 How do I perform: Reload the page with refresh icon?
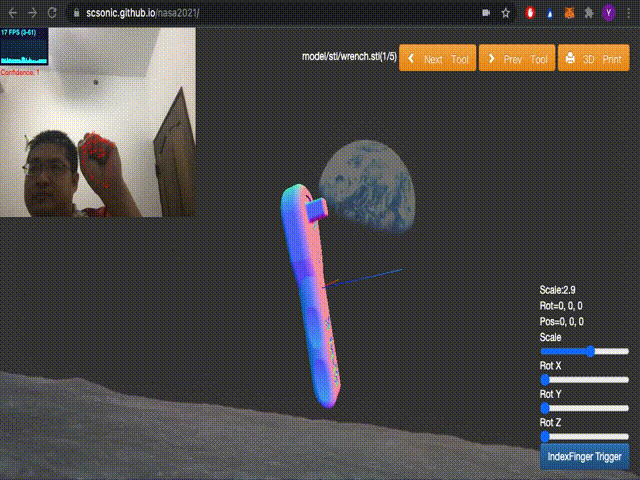click(54, 13)
